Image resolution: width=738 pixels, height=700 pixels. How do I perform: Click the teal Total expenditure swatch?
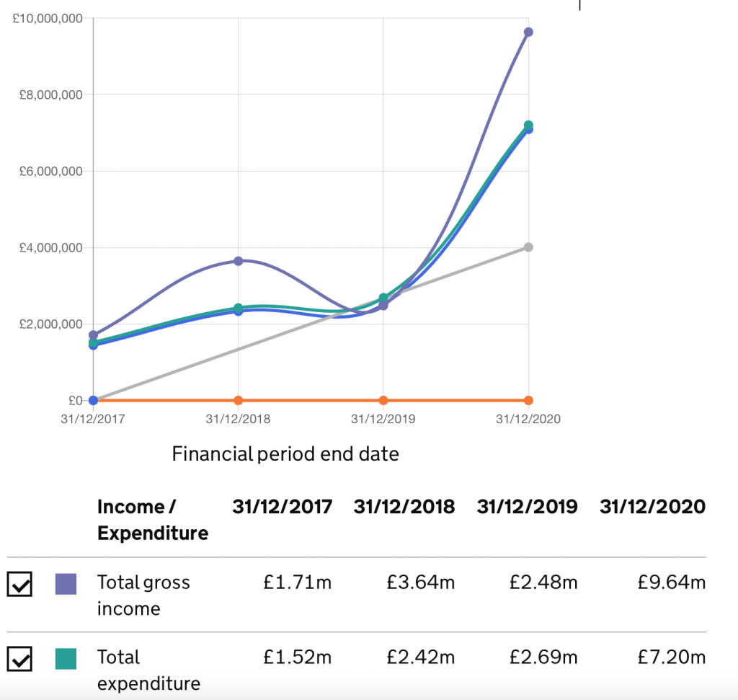[66, 658]
